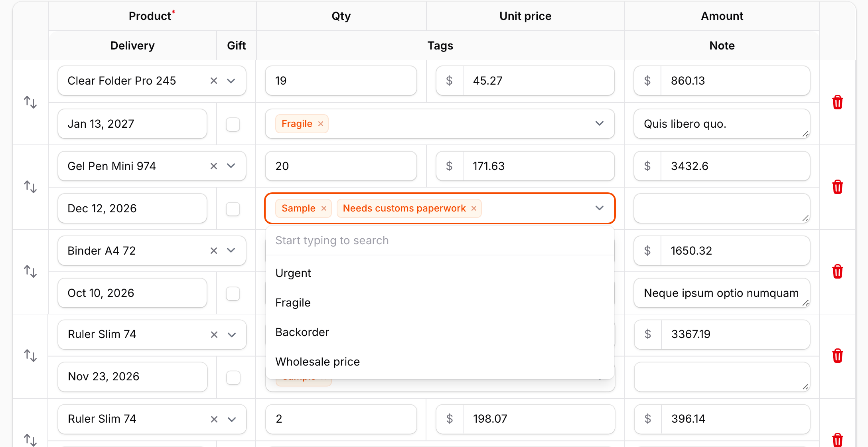Toggle Gift checkbox for Jan 13, 2027 row
Image resolution: width=868 pixels, height=447 pixels.
[233, 124]
